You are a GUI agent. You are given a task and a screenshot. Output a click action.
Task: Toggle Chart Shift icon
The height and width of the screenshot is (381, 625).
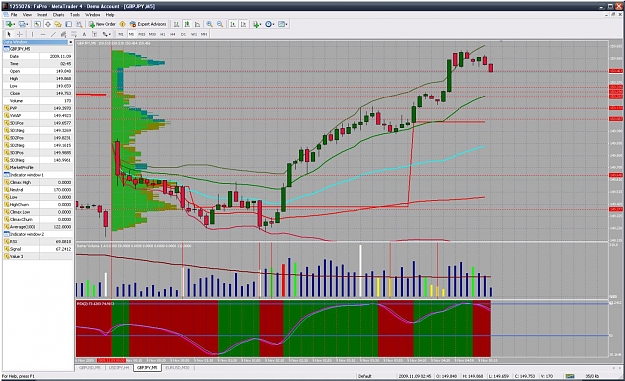coord(244,24)
